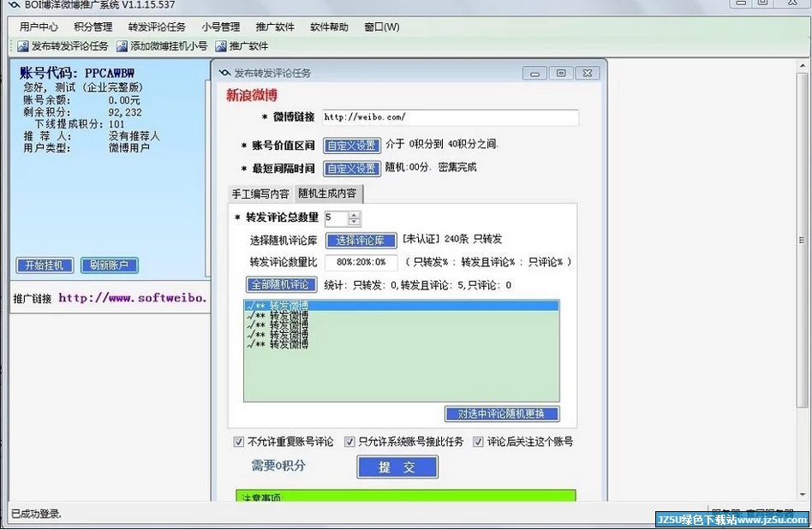Click the 微博用户 user type value
Screen dimensions: 812x530
129,147
